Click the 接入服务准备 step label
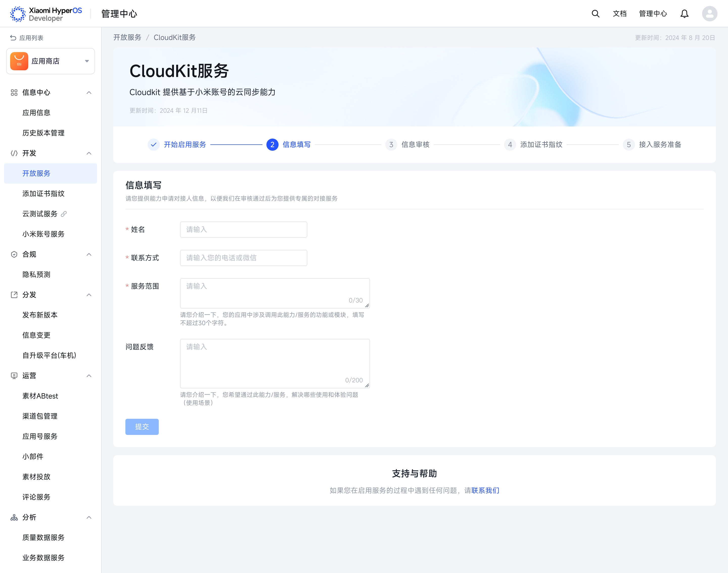 pos(660,145)
